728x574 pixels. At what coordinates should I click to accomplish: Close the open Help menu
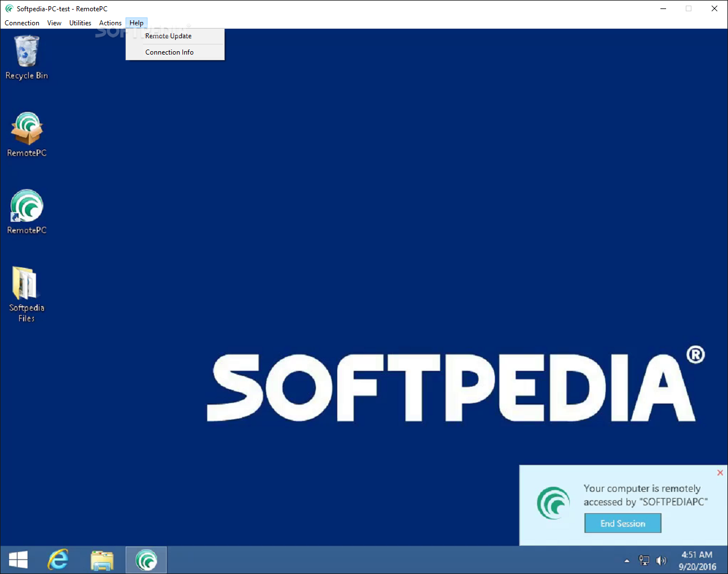136,23
